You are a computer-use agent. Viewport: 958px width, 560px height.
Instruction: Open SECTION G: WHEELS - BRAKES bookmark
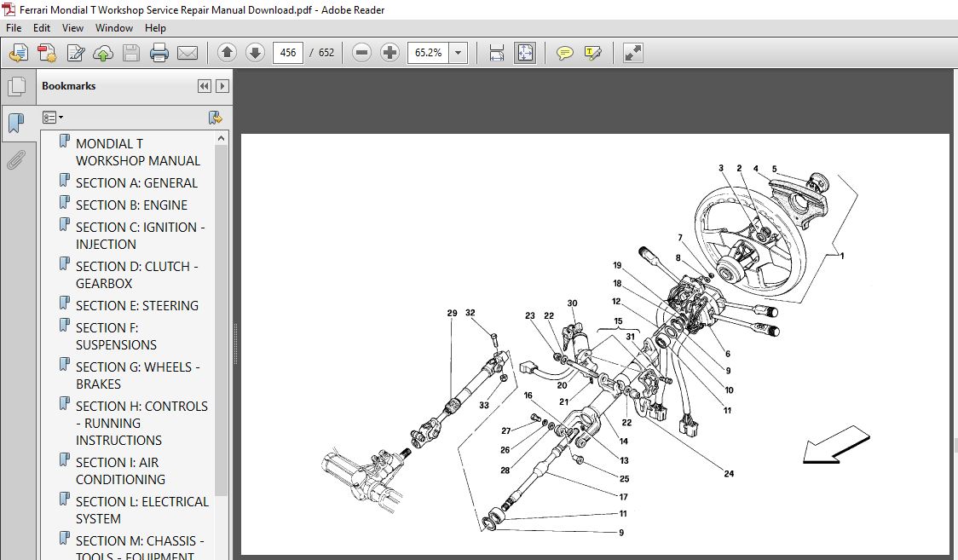click(137, 375)
